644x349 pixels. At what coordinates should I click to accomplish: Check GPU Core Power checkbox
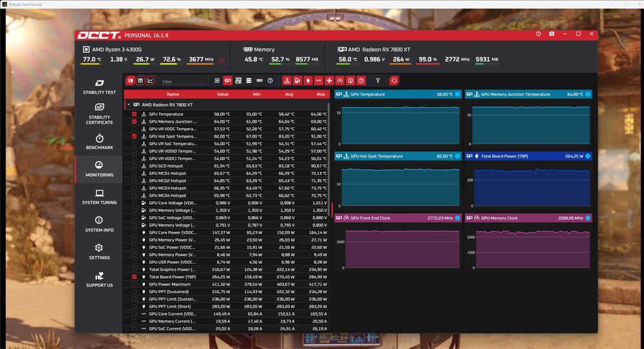(135, 232)
